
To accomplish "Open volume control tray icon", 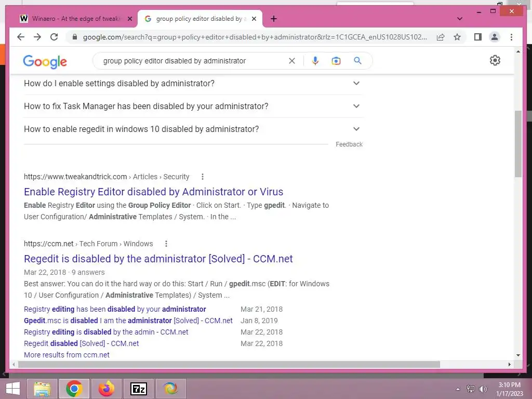I will coord(483,389).
